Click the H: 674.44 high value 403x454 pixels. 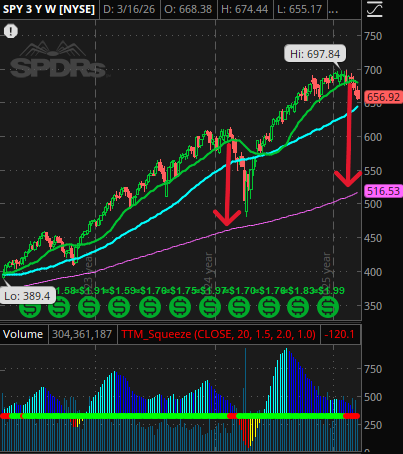pyautogui.click(x=244, y=9)
